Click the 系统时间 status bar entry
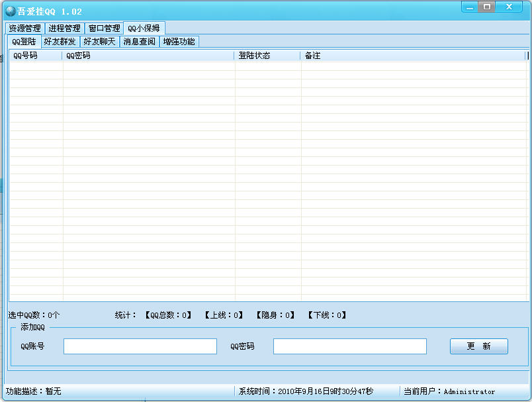532x402 pixels. 306,391
